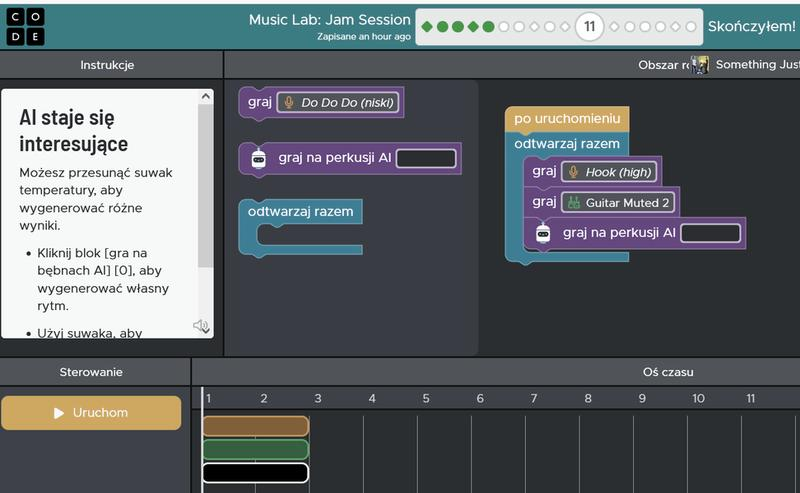The width and height of the screenshot is (800, 493).
Task: Click the Sterowanie panel header
Action: click(91, 372)
